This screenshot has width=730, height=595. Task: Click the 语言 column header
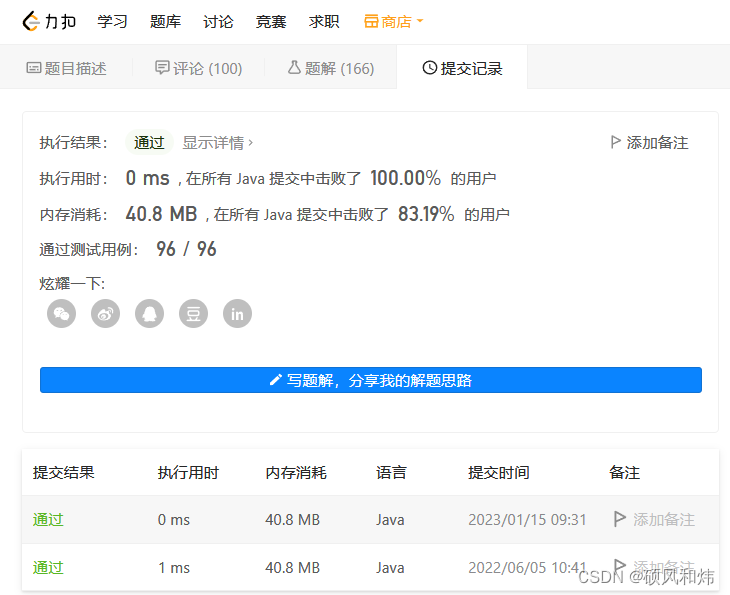pyautogui.click(x=391, y=473)
